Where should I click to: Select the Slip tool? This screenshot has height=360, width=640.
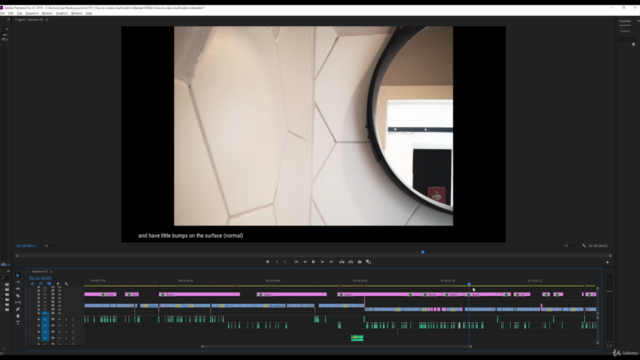click(x=18, y=302)
